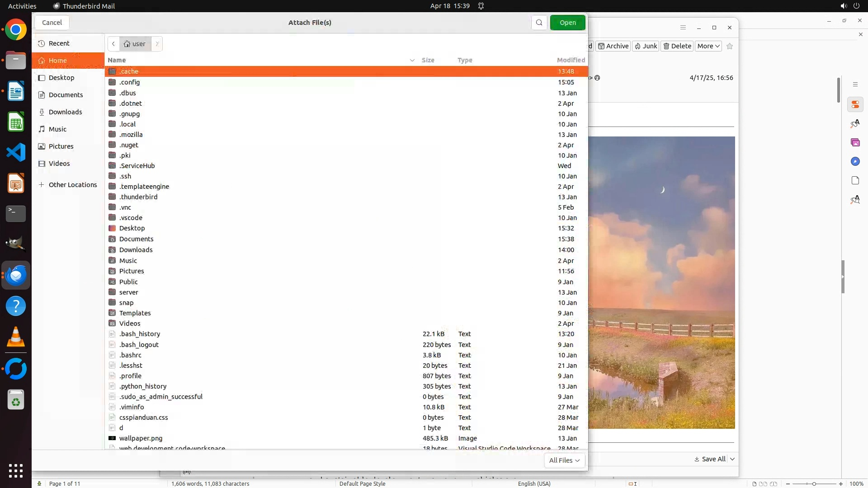The width and height of the screenshot is (868, 488).
Task: Click the Junk toolbar button
Action: click(646, 46)
